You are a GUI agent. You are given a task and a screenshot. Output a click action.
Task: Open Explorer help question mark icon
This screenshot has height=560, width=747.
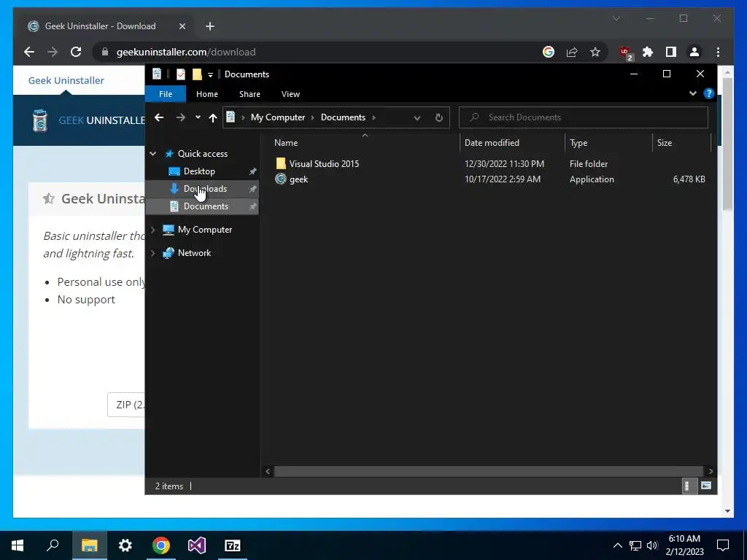(x=708, y=93)
